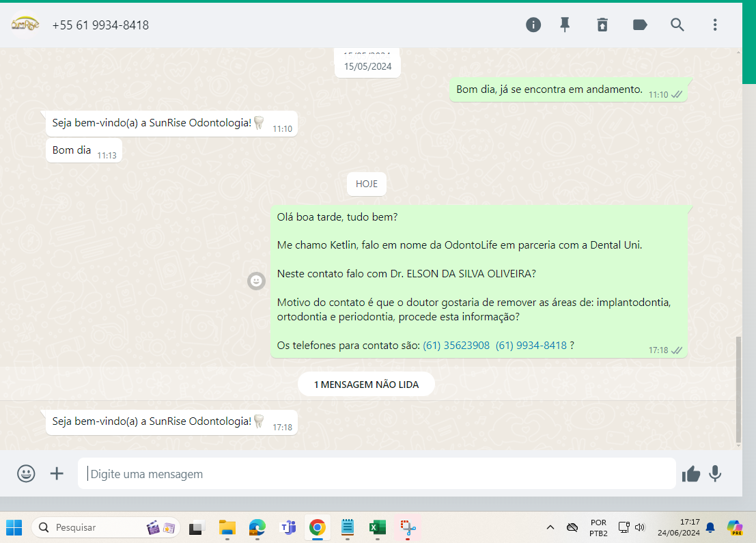Select the 'Bom dia' message at 11:13
The height and width of the screenshot is (543, 756).
tap(84, 150)
